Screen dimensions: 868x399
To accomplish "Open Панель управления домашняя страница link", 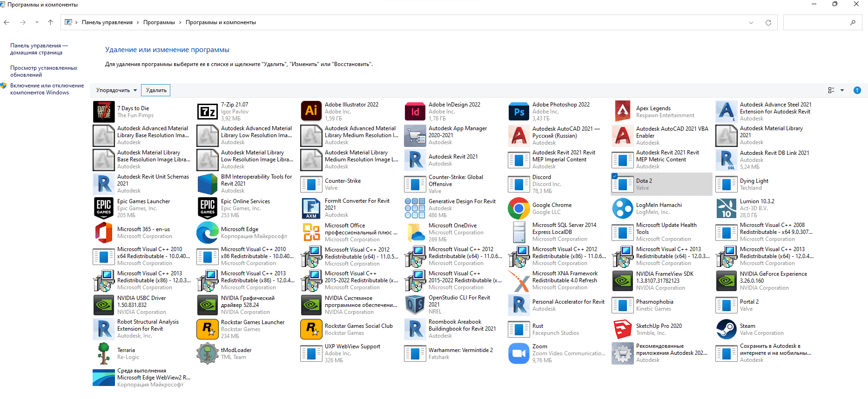I will click(x=39, y=49).
